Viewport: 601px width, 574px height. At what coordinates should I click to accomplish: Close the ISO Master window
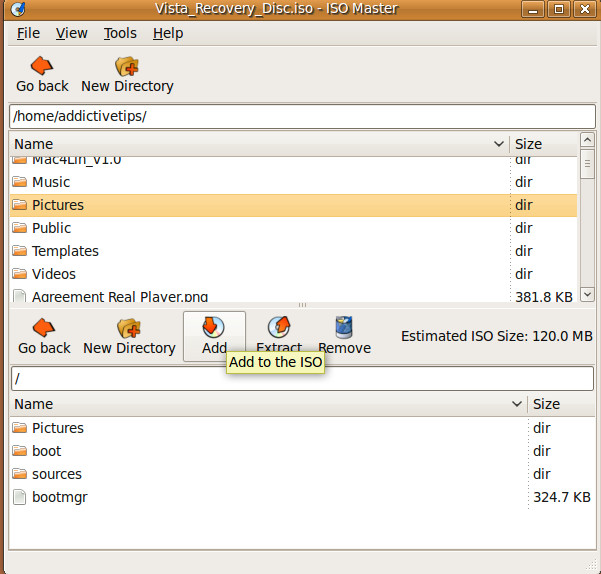tap(585, 9)
